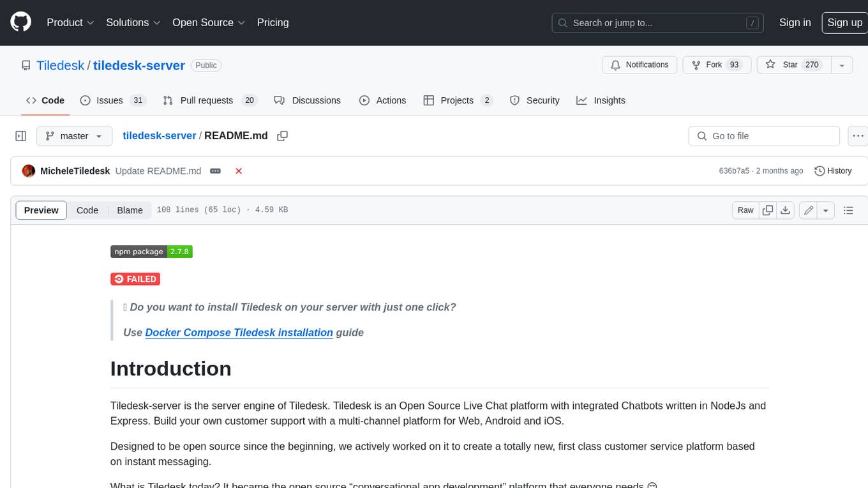Open more edit options dropdown

pos(826,210)
